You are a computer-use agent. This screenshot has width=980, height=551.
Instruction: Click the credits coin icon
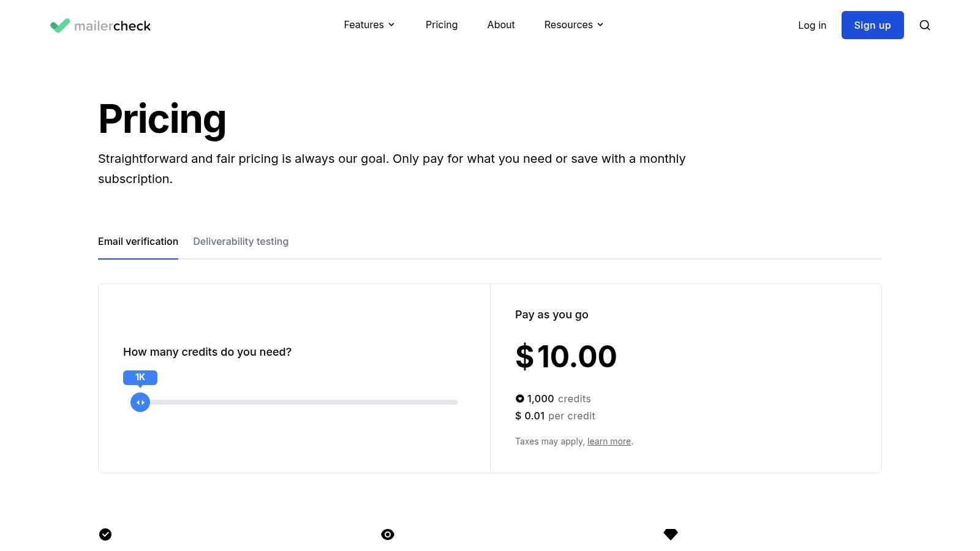pyautogui.click(x=520, y=399)
